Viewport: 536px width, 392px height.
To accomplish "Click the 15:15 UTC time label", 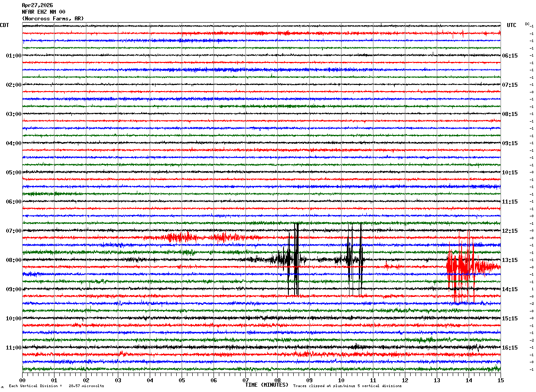I will (x=510, y=319).
